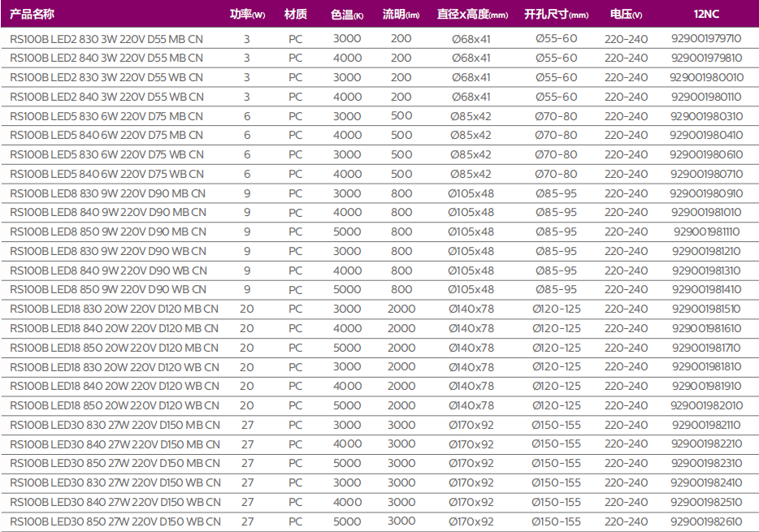This screenshot has height=532, width=759.
Task: Select product RS100B LED18 830 20W 220V D120 MB CN
Action: 115,309
